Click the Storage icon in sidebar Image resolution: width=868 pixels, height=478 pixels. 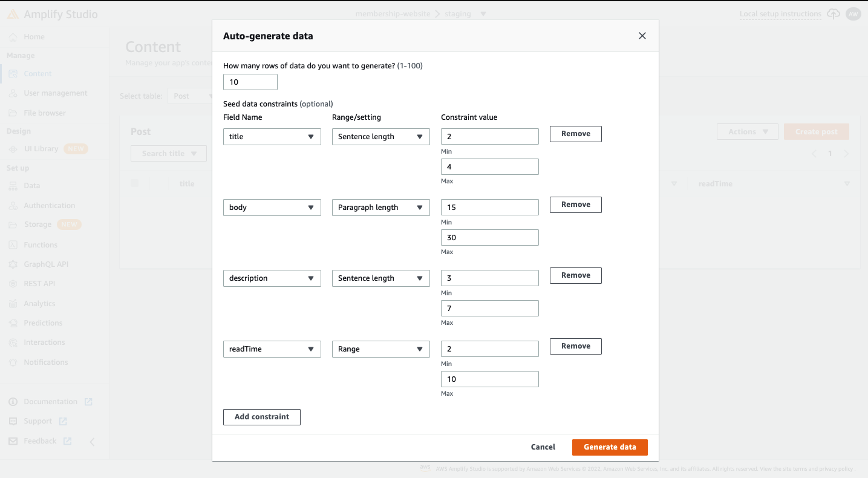tap(13, 224)
